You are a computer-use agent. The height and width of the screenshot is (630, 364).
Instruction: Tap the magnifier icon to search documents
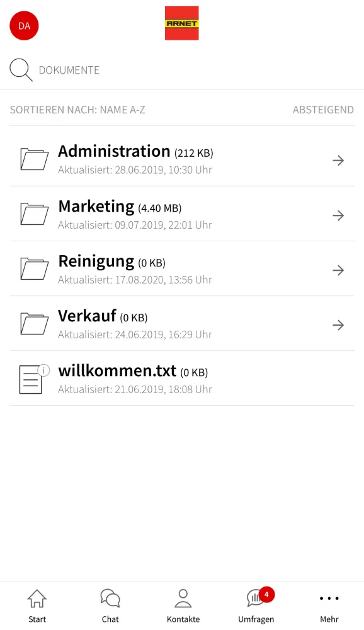coord(20,69)
